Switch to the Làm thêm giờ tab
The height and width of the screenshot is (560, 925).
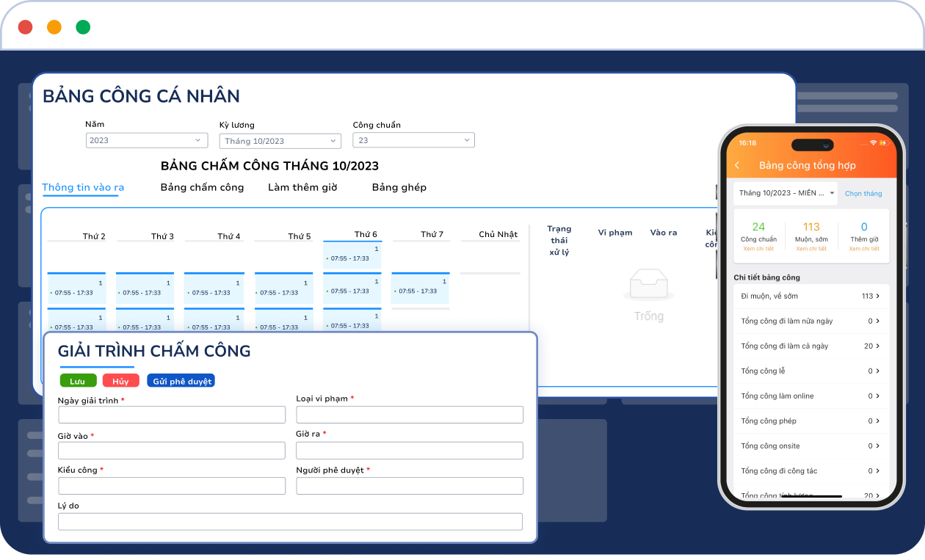302,187
